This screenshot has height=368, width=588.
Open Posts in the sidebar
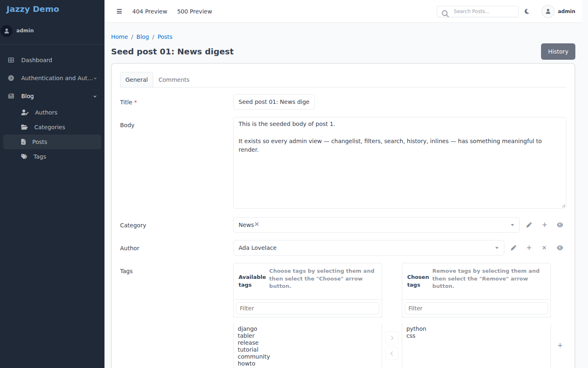[x=52, y=142]
